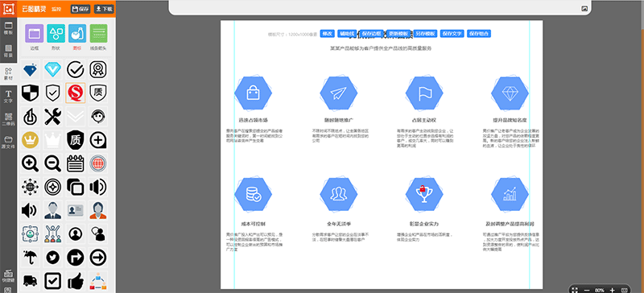Open the 文字 text sidebar panel

click(x=8, y=97)
